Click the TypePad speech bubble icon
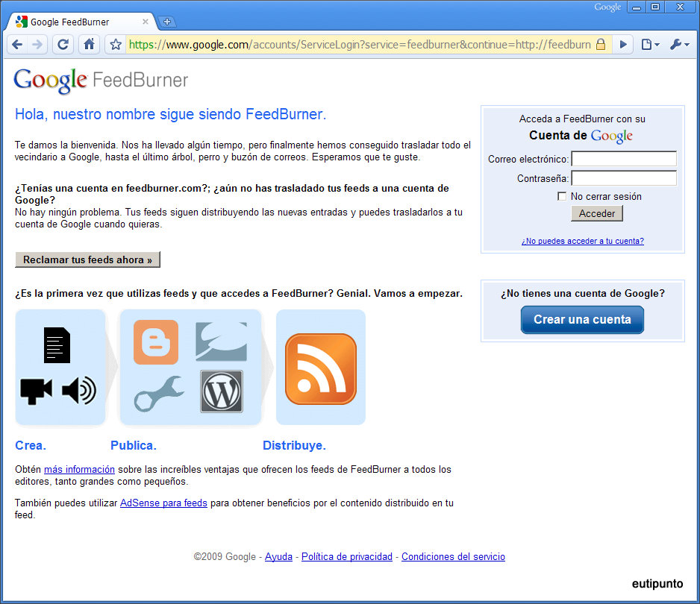Image resolution: width=700 pixels, height=604 pixels. [222, 342]
